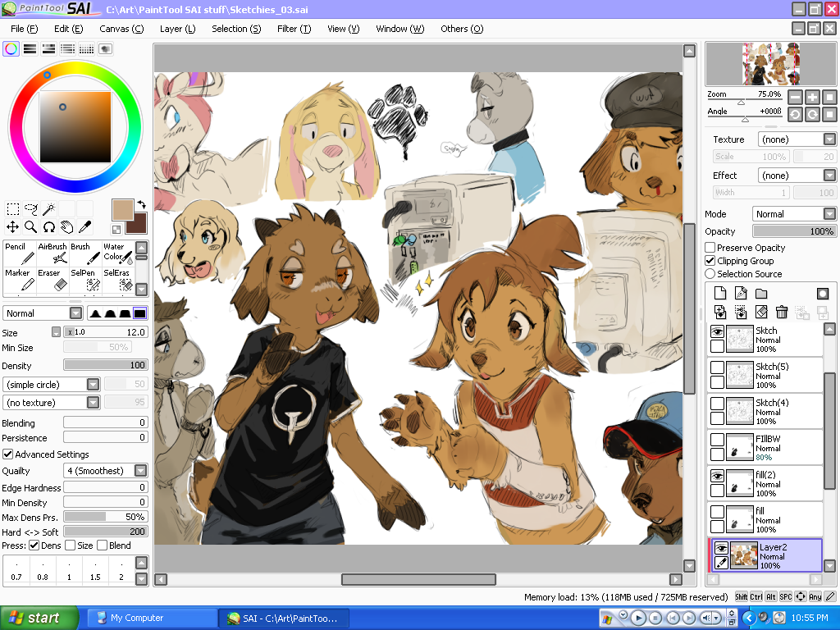Viewport: 840px width, 630px height.
Task: Show the Sktch(5) layer visibility box
Action: click(x=717, y=367)
